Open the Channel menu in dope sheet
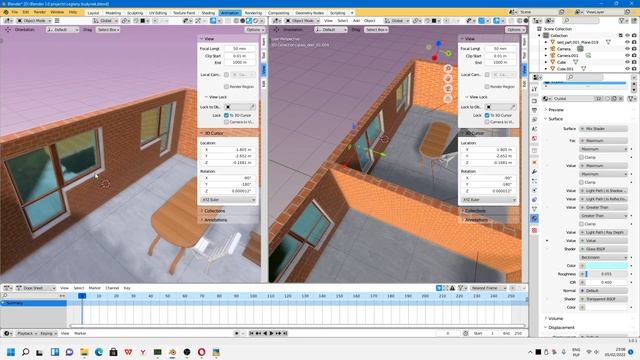The height and width of the screenshot is (360, 640). [x=112, y=288]
